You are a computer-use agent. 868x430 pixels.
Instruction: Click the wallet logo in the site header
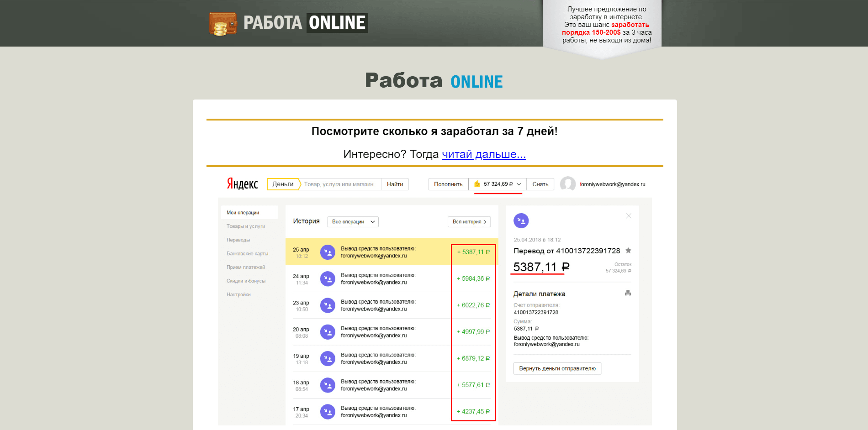point(222,22)
